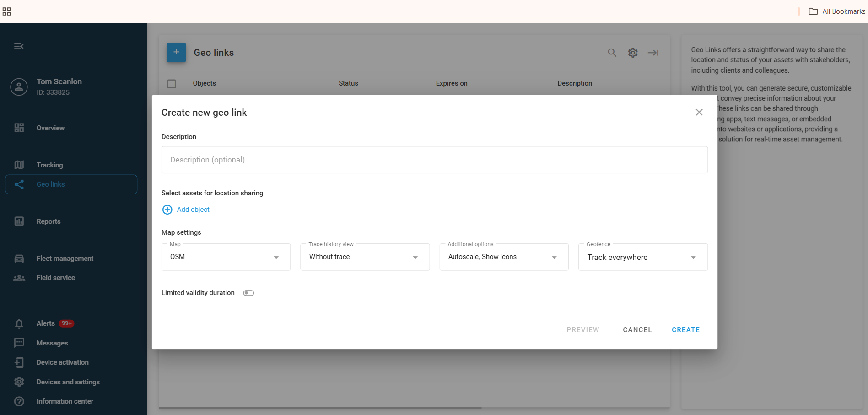868x415 pixels.
Task: Open the Information center menu item
Action: point(65,401)
